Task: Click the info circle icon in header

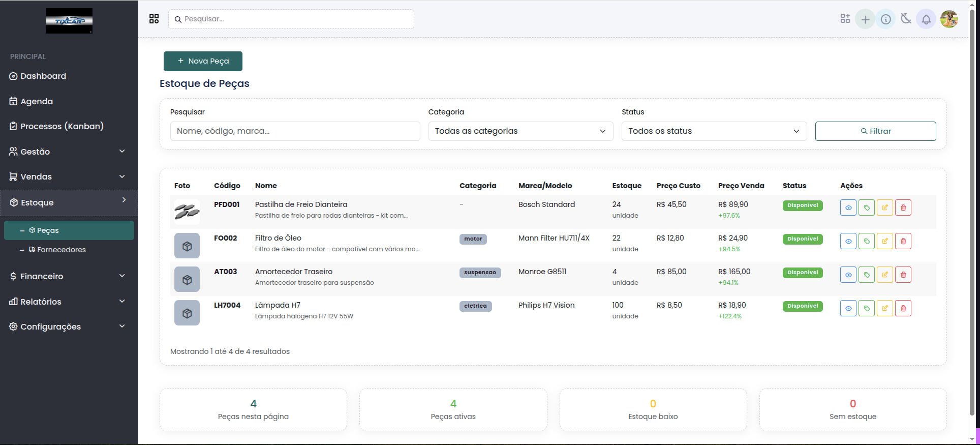Action: point(885,19)
